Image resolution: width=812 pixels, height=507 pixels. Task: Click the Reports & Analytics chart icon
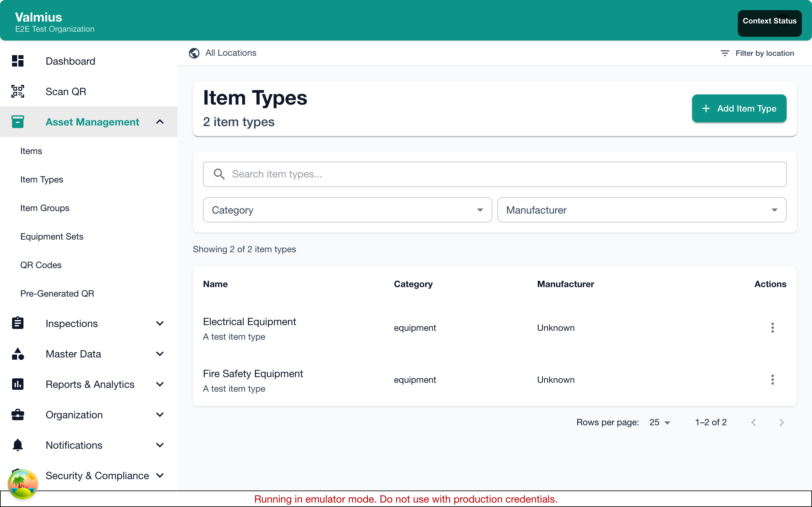click(x=18, y=384)
